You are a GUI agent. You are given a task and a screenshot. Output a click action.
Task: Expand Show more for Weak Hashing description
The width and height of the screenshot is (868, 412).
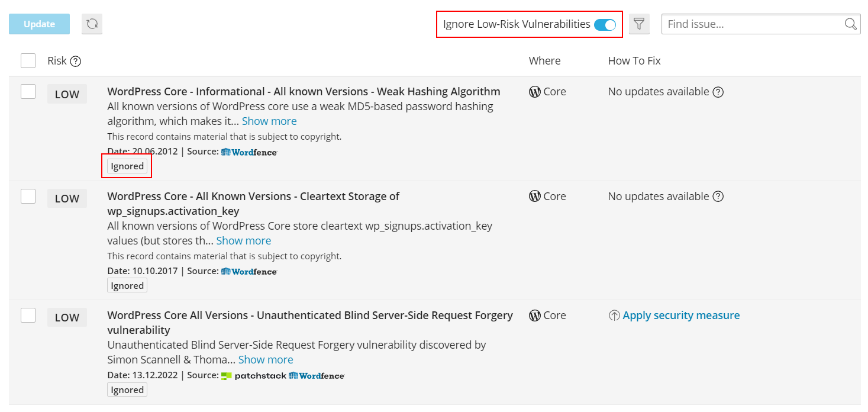(269, 121)
